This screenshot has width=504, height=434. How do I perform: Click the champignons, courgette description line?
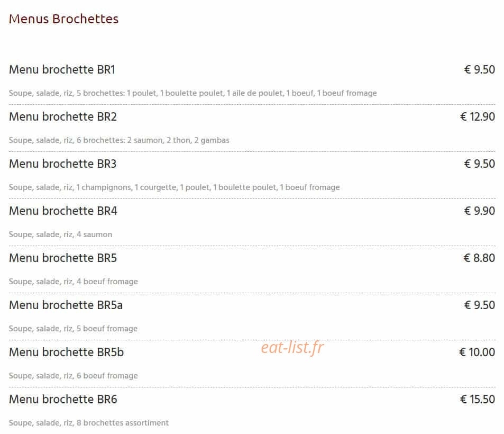tap(174, 187)
